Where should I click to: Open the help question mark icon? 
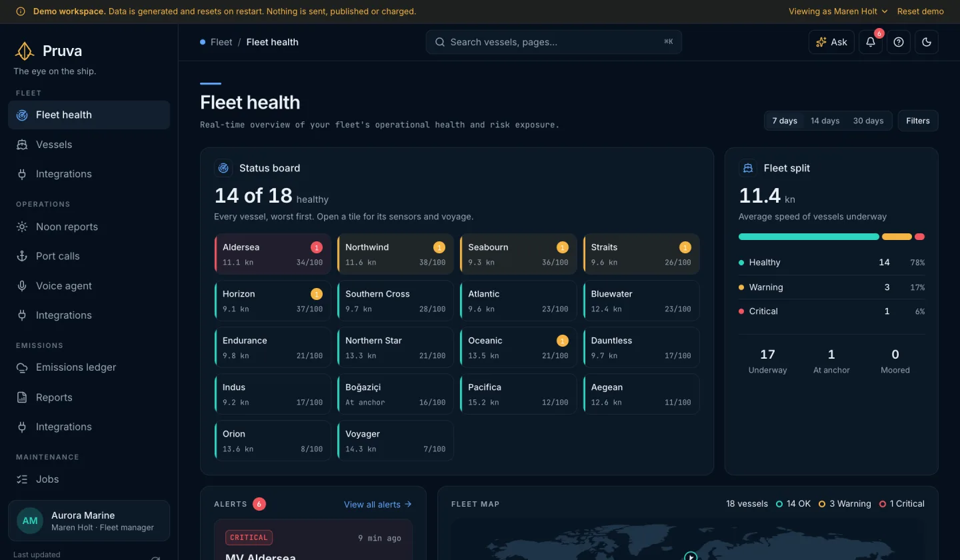click(899, 42)
